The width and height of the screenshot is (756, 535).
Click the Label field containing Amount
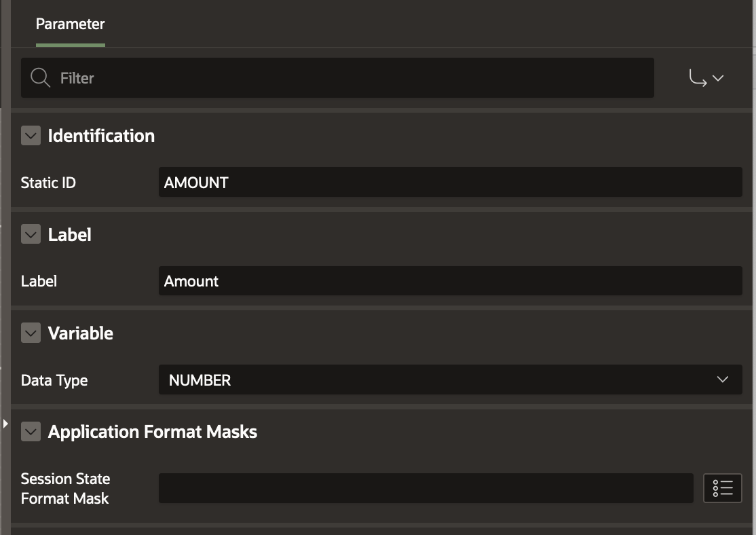pyautogui.click(x=450, y=281)
